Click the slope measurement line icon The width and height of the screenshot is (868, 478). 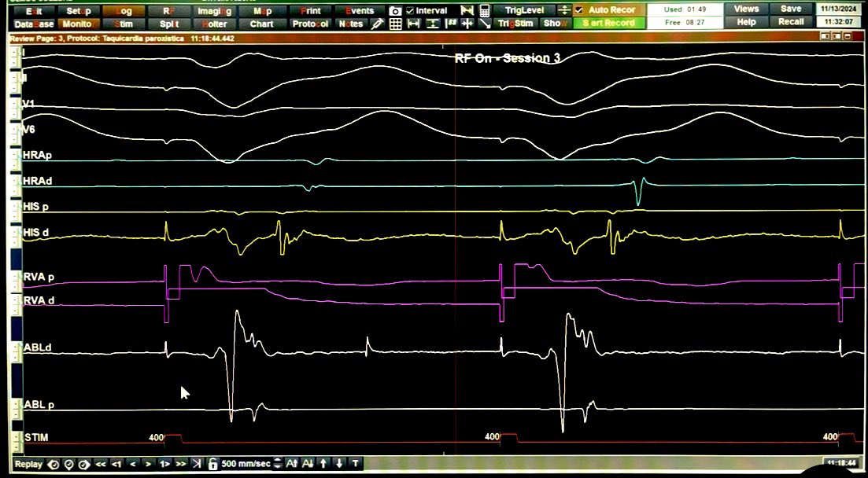[x=486, y=23]
